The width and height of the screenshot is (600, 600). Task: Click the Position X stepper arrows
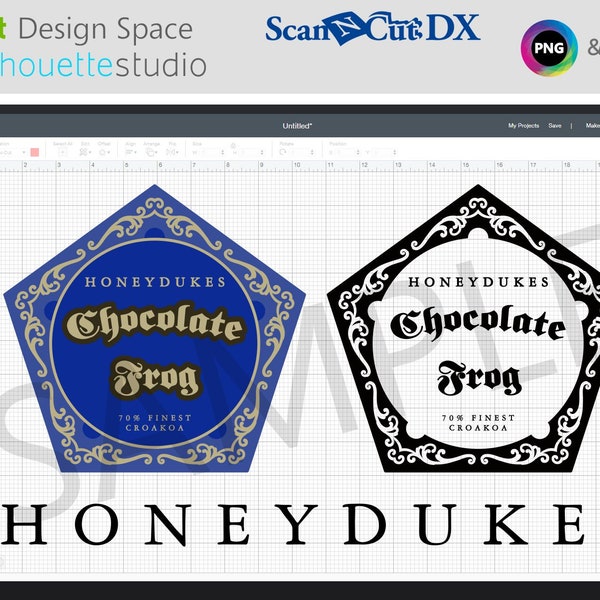tap(358, 152)
